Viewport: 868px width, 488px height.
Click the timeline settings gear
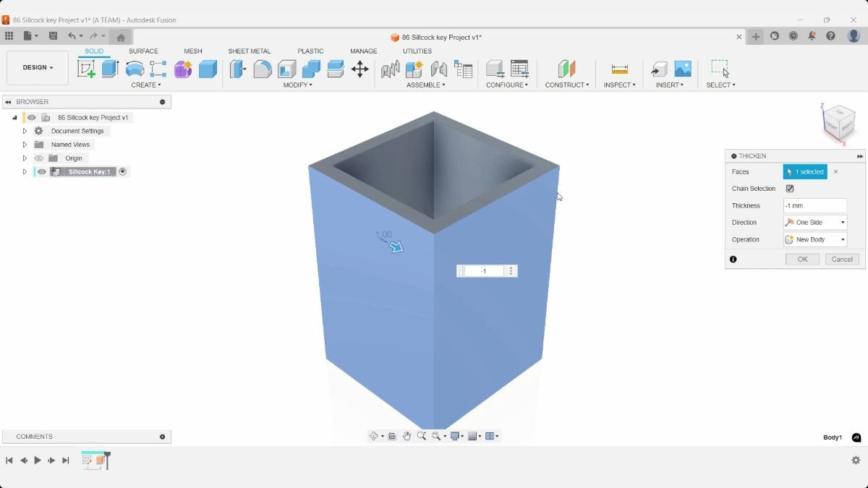click(x=856, y=460)
